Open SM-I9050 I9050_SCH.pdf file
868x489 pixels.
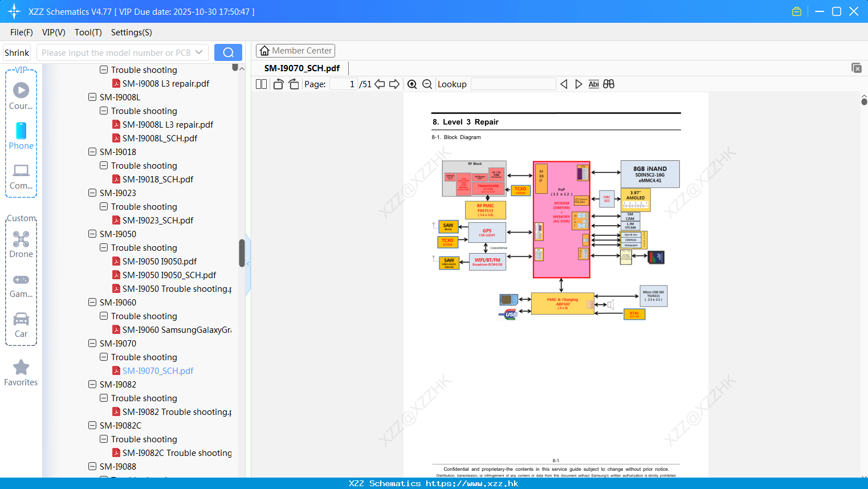point(169,275)
